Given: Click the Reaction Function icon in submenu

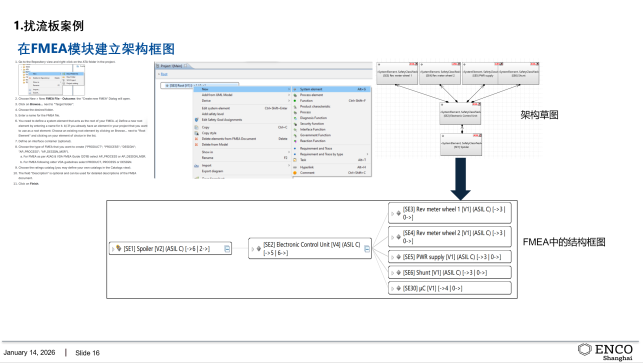Looking at the screenshot, I should (295, 141).
